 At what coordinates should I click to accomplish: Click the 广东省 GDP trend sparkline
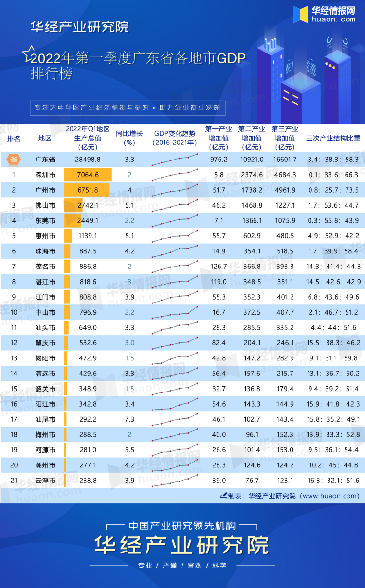pos(175,159)
